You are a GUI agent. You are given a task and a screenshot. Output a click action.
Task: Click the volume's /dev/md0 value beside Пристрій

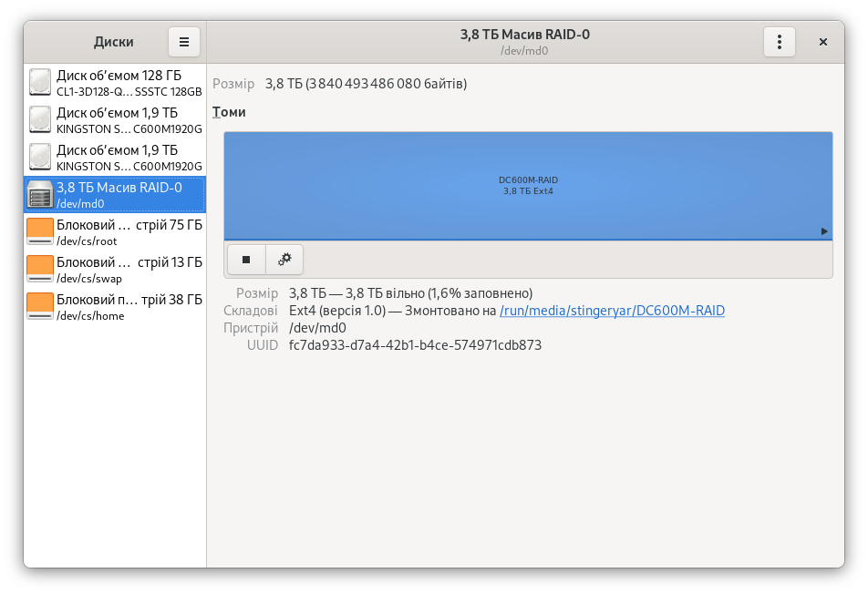click(317, 328)
